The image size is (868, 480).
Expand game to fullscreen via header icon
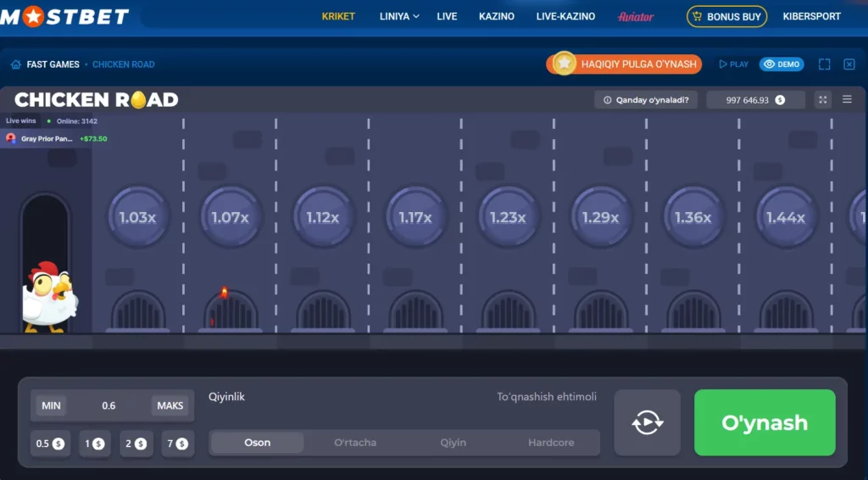click(x=824, y=64)
